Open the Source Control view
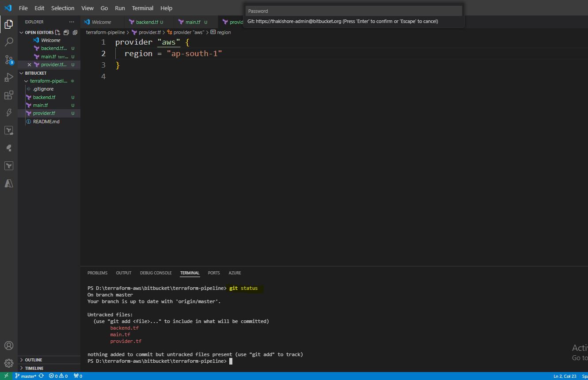The image size is (588, 380). tap(8, 60)
